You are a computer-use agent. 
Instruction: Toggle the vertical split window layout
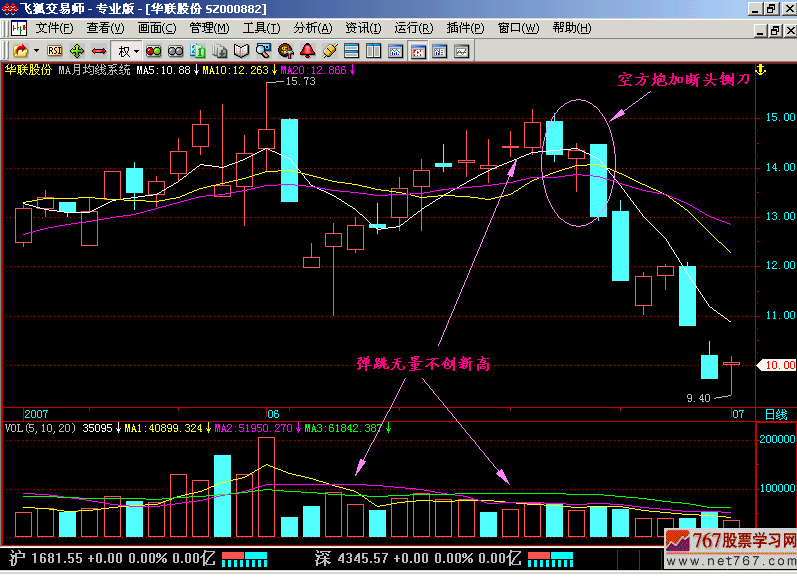click(374, 50)
